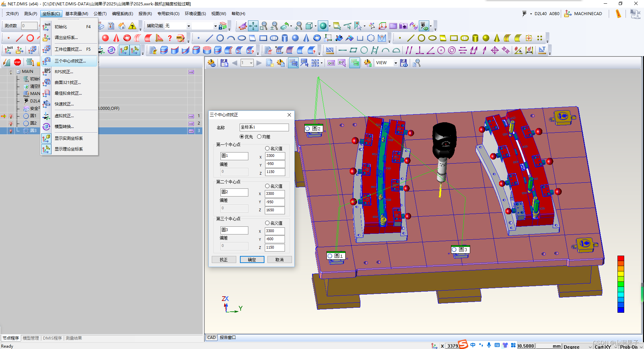
Task: Switch to the DMIS程序 tab
Action: tap(52, 338)
